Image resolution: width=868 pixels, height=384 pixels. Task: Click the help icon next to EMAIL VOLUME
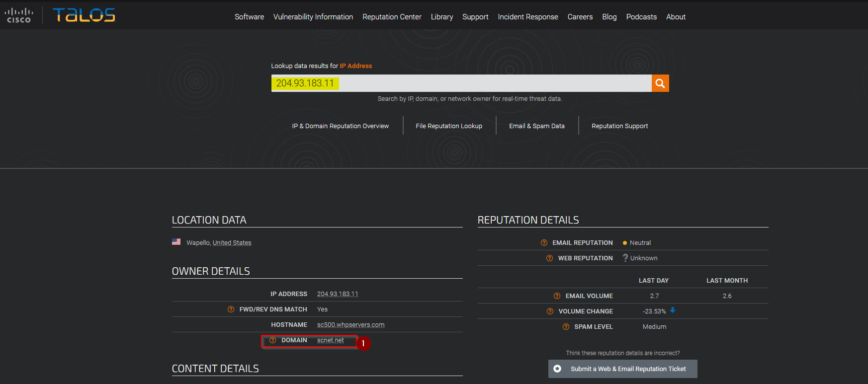point(557,296)
